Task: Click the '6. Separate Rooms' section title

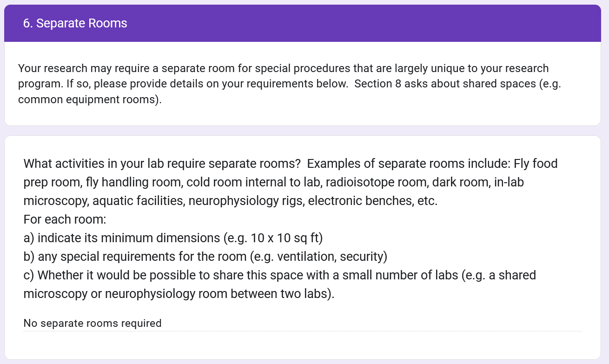Action: coord(75,23)
